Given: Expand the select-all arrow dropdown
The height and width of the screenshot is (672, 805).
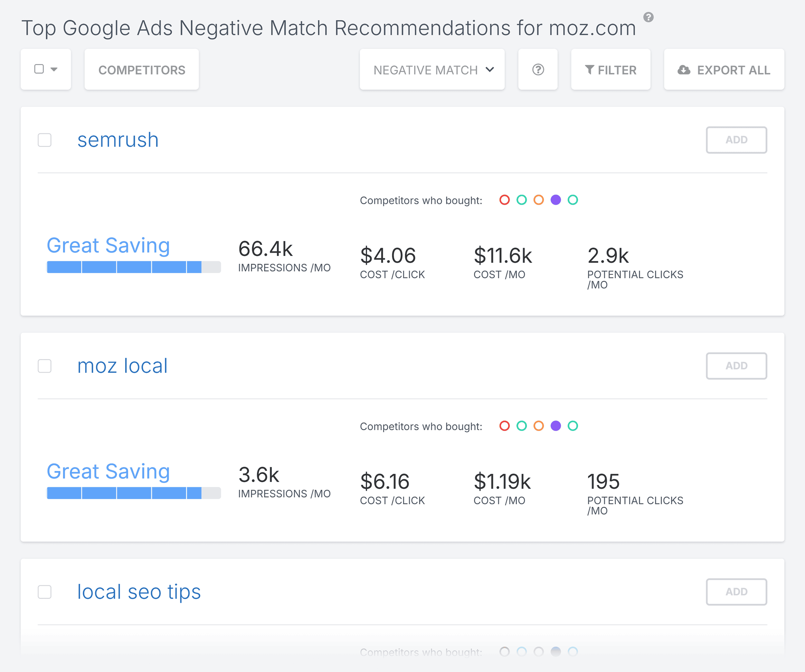Looking at the screenshot, I should click(x=54, y=69).
